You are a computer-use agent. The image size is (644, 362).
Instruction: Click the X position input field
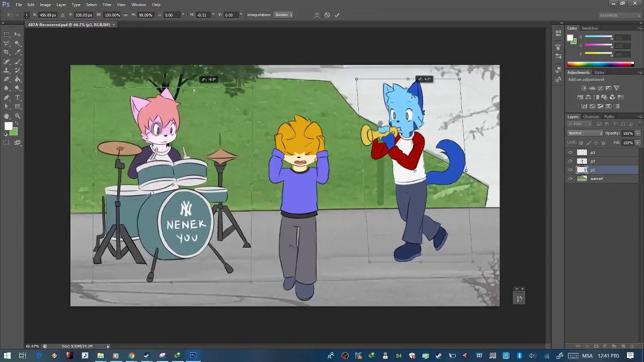point(48,15)
